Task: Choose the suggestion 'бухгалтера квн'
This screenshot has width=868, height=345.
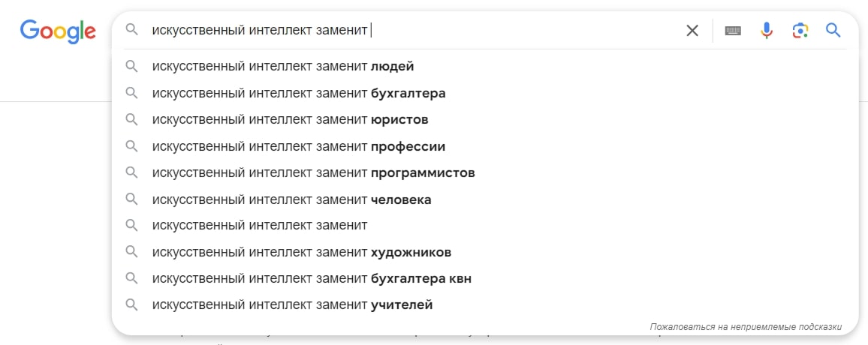Action: (479, 279)
